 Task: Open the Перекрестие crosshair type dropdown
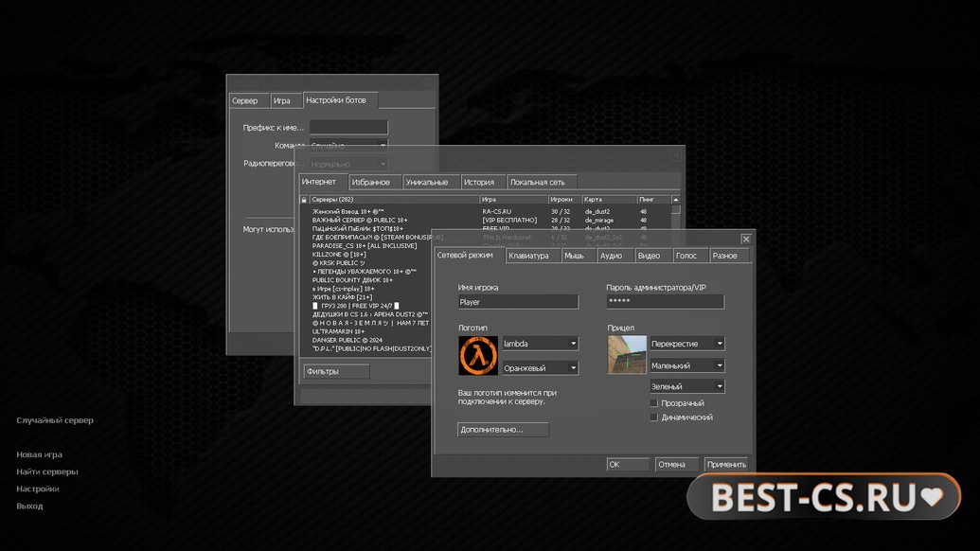[x=687, y=344]
